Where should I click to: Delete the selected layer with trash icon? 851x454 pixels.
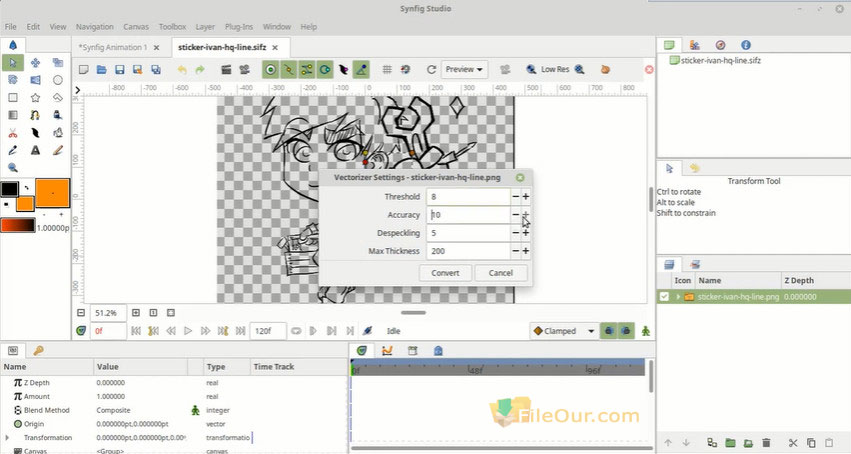point(766,443)
